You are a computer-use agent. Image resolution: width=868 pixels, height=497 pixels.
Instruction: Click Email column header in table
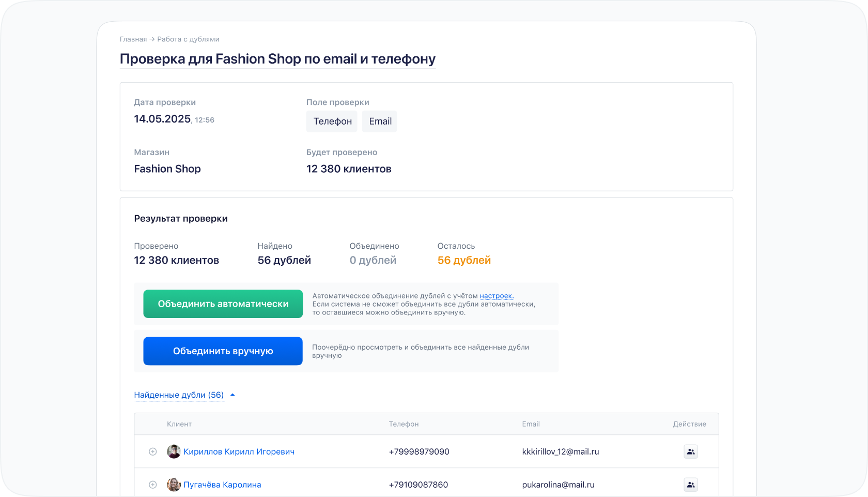click(531, 424)
